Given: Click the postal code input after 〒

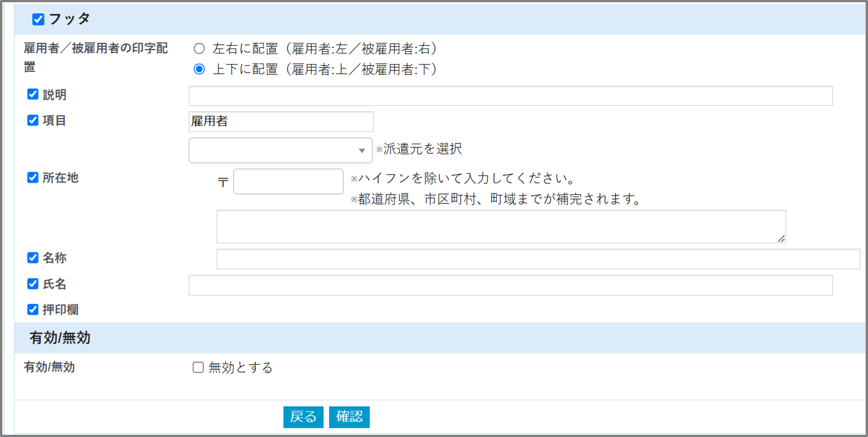Looking at the screenshot, I should tap(288, 181).
